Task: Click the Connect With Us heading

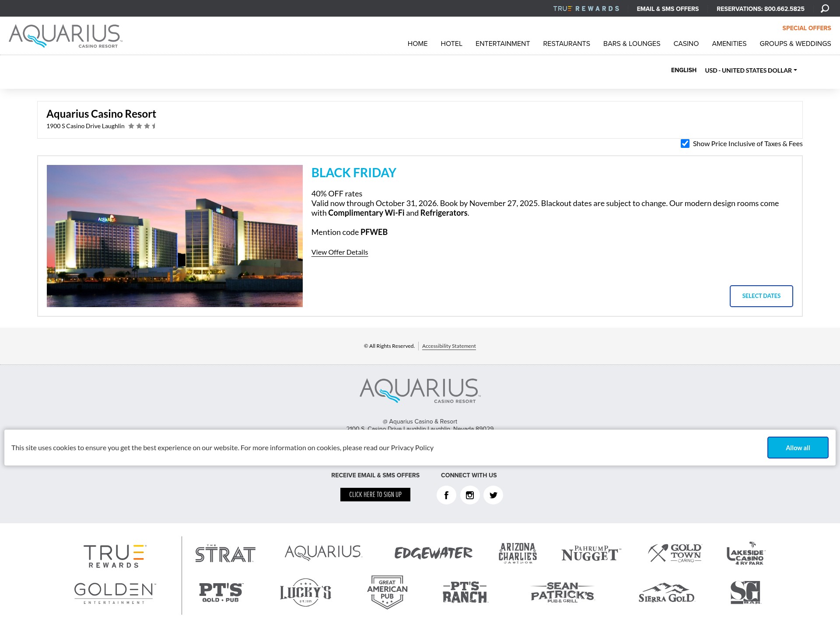Action: pos(469,475)
